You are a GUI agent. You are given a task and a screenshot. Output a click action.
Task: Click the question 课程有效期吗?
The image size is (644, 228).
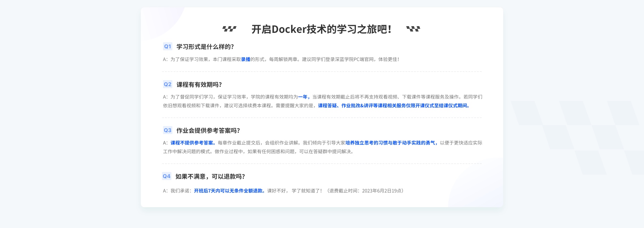[x=199, y=84]
